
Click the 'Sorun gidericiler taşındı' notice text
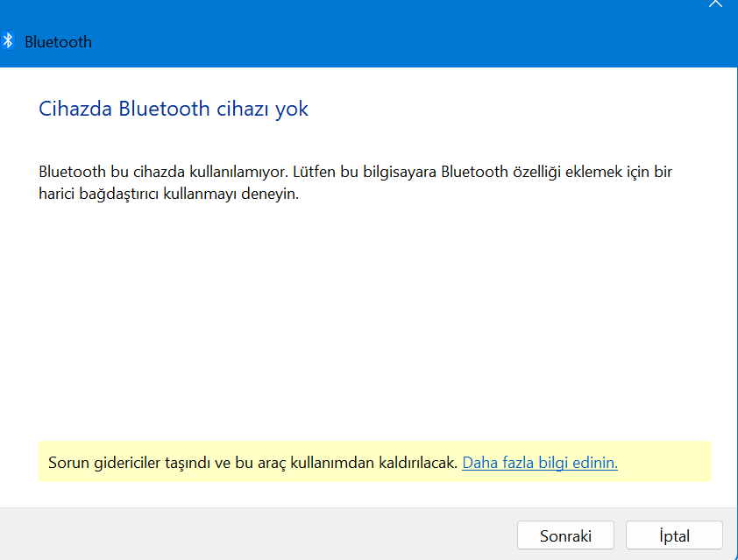coord(252,463)
